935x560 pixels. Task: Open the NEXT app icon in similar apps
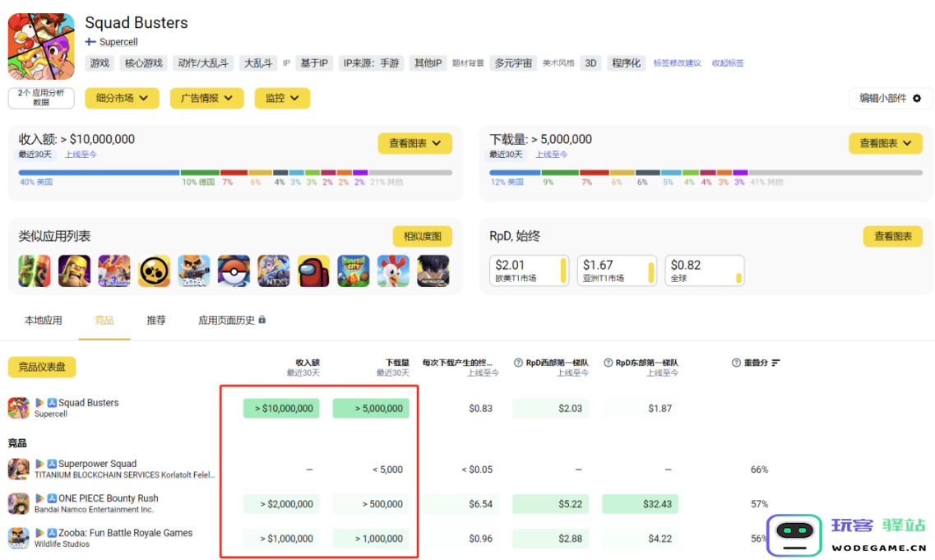click(x=274, y=271)
